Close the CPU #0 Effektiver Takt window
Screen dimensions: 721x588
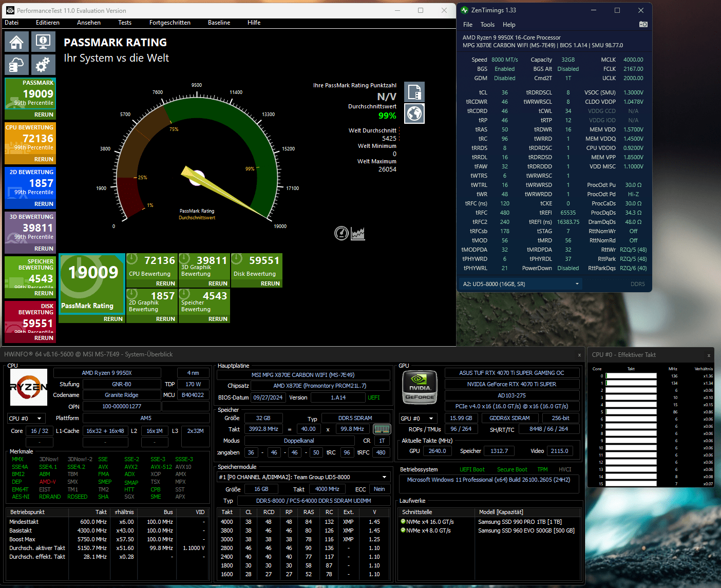(x=709, y=355)
